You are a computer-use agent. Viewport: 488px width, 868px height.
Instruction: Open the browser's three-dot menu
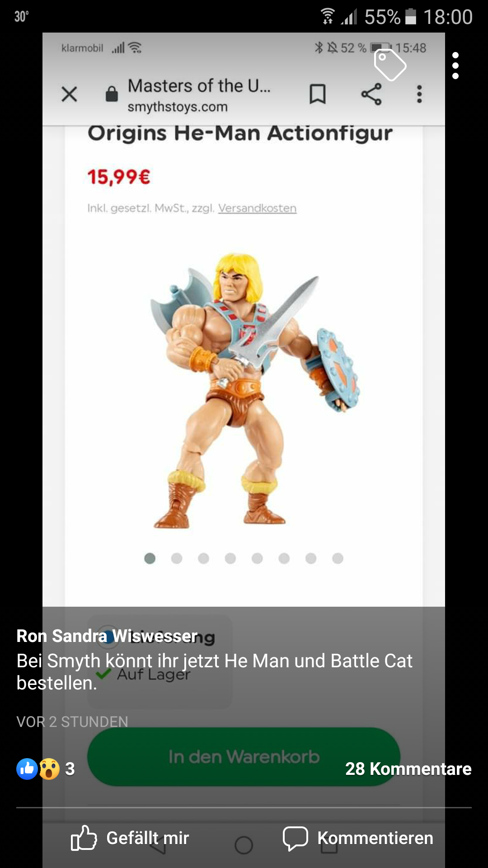(x=419, y=94)
